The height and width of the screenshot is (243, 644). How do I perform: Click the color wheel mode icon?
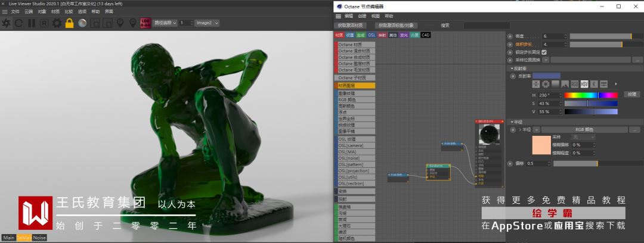point(546,84)
